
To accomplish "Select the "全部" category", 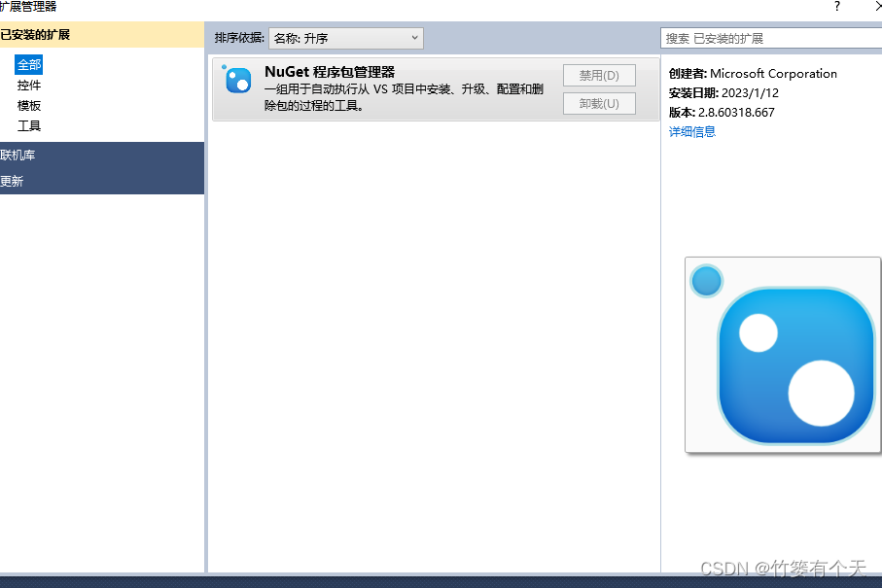I will pyautogui.click(x=29, y=65).
